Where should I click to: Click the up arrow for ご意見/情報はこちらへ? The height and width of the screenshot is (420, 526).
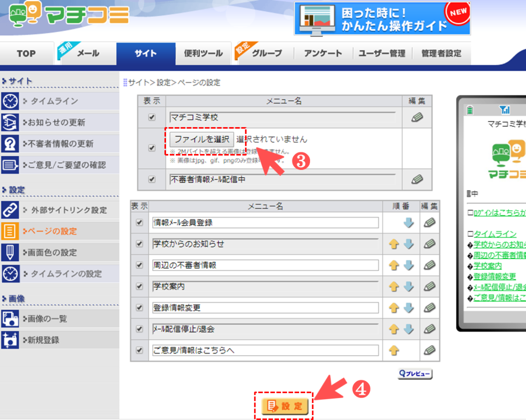click(x=393, y=350)
